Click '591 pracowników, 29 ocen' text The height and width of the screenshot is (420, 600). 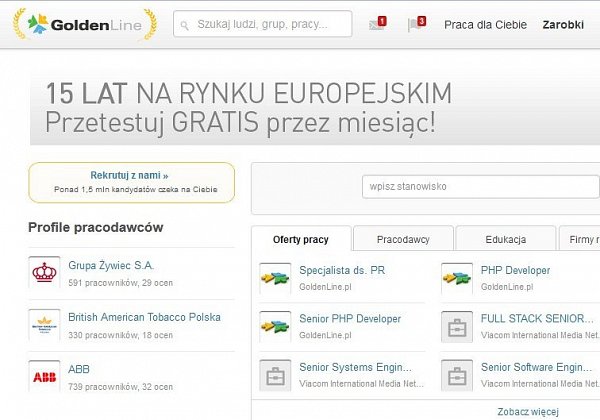pyautogui.click(x=121, y=283)
